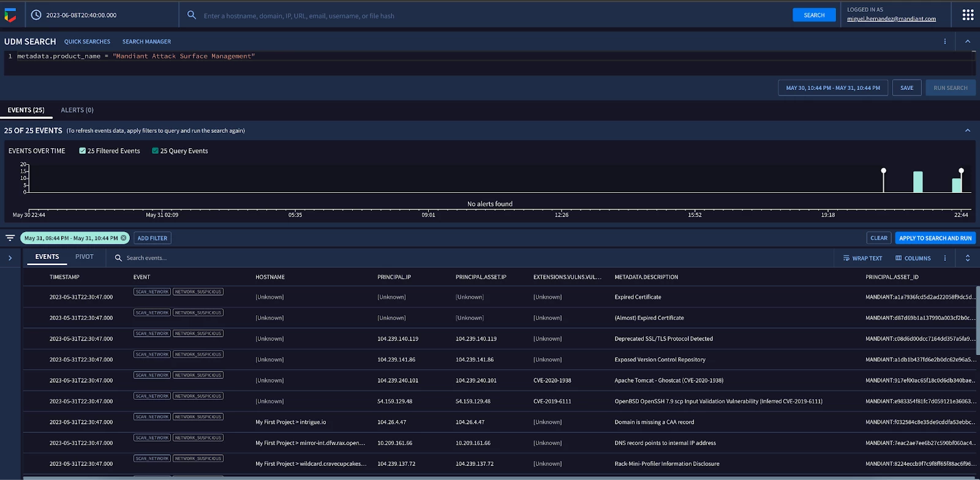Collapse the events over time chart

coord(968,130)
